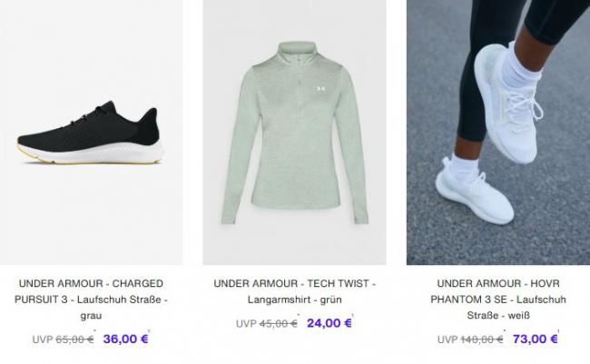The width and height of the screenshot is (590, 364).
Task: Select the 36,00 € sale price
Action: pyautogui.click(x=125, y=339)
